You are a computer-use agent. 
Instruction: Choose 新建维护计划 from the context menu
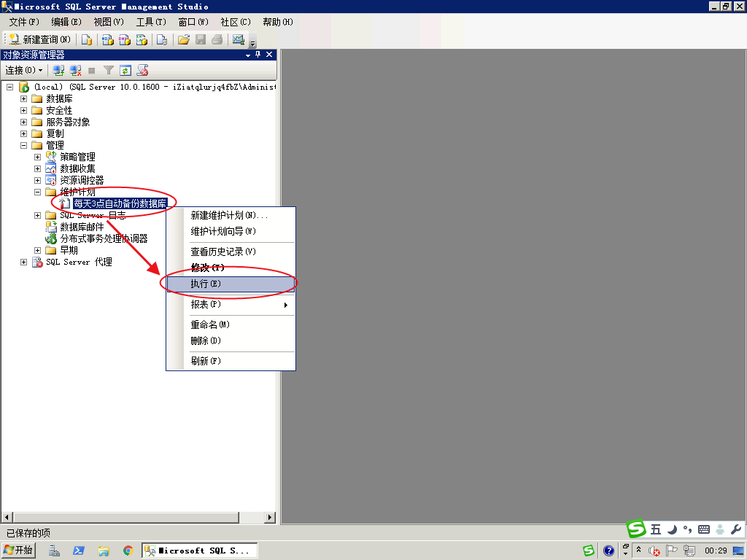pos(231,215)
